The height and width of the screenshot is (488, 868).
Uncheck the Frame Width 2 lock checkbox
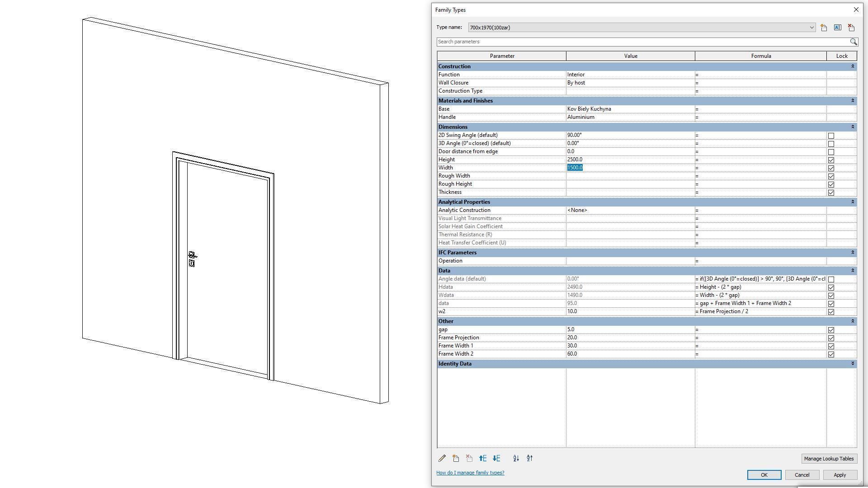[831, 354]
